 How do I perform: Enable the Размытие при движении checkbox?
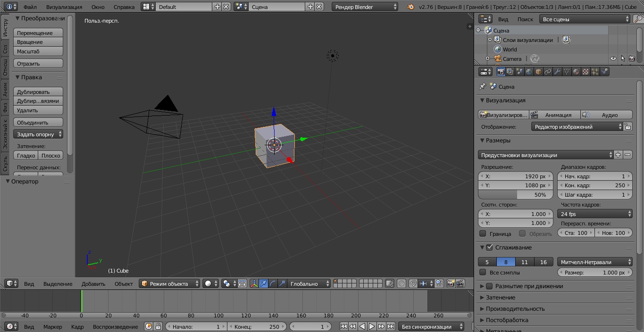coord(489,286)
